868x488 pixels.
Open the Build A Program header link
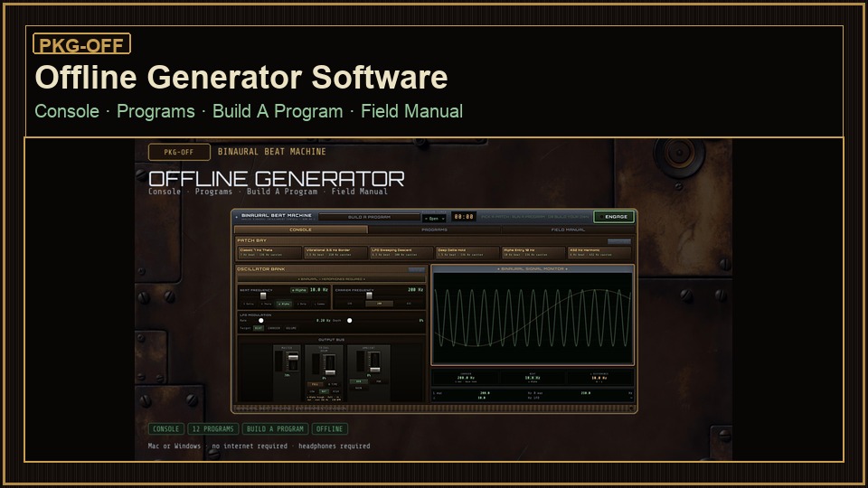(x=278, y=111)
